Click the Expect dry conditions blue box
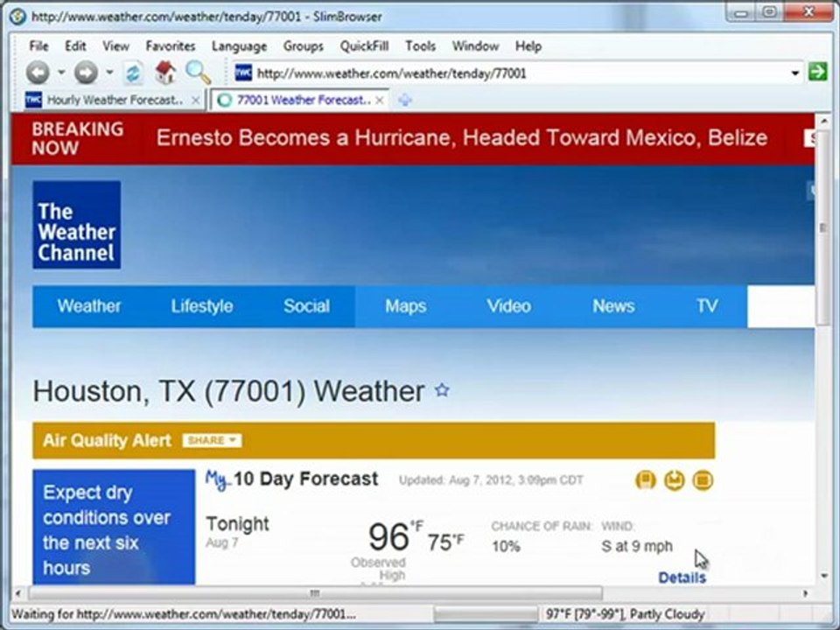The width and height of the screenshot is (840, 630). click(114, 527)
